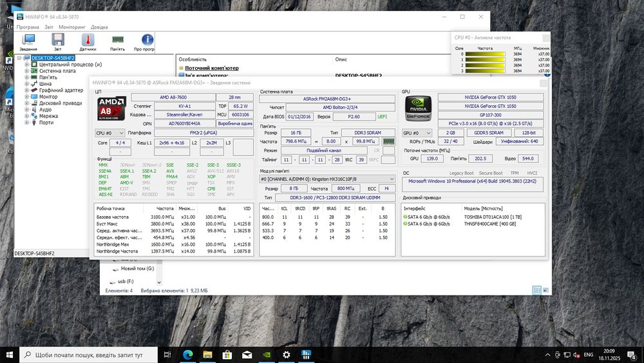Click the GP107-300 GPU chip field
Image resolution: width=644 pixels, height=363 pixels.
tap(490, 115)
